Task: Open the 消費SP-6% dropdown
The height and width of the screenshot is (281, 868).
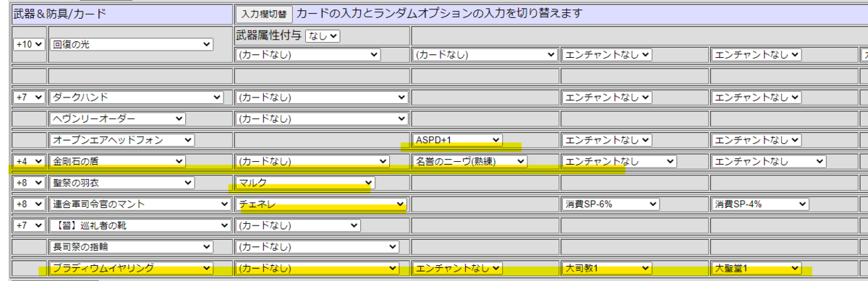Action: [x=611, y=204]
